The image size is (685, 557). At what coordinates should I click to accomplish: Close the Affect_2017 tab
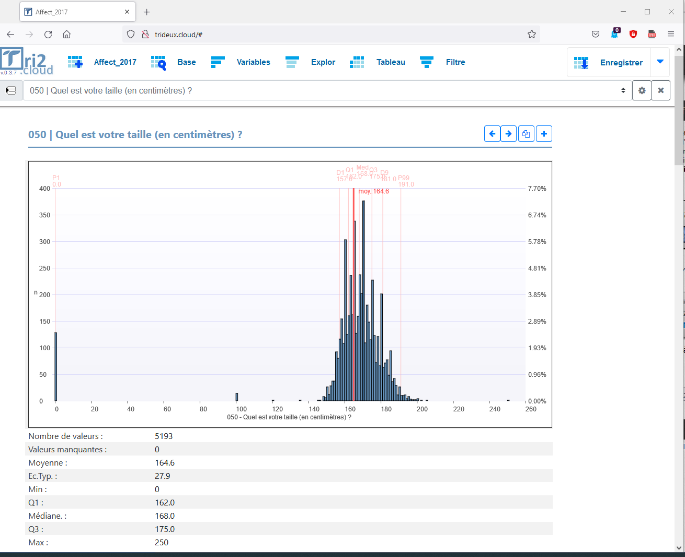127,12
